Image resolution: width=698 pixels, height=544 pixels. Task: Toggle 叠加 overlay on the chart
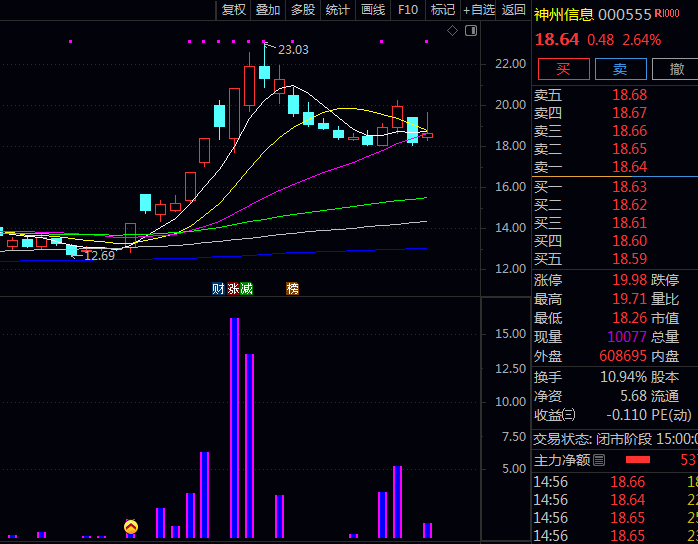pos(268,10)
